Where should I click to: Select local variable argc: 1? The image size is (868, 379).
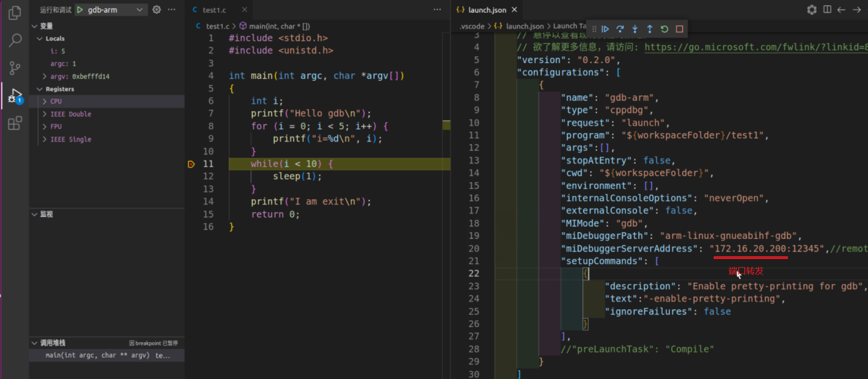(x=63, y=64)
